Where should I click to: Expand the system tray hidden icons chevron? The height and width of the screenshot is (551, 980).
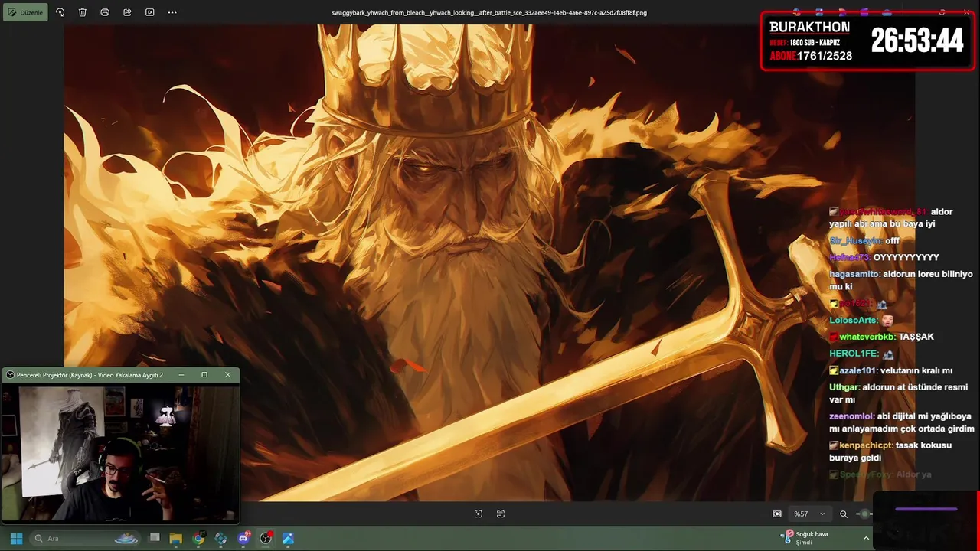click(x=866, y=538)
